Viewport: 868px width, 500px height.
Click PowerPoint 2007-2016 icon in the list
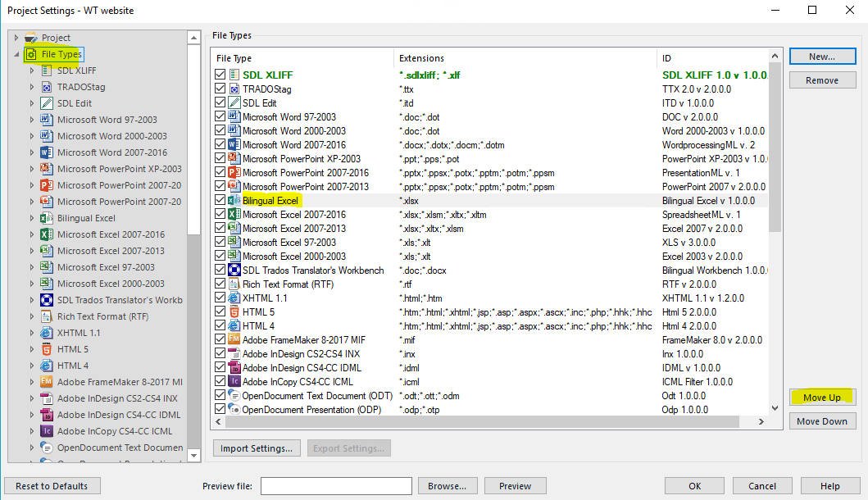click(234, 173)
